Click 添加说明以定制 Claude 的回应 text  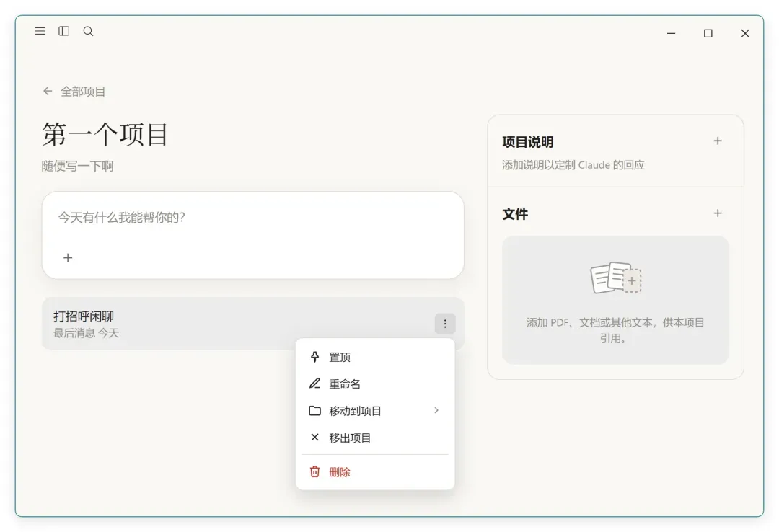click(573, 165)
